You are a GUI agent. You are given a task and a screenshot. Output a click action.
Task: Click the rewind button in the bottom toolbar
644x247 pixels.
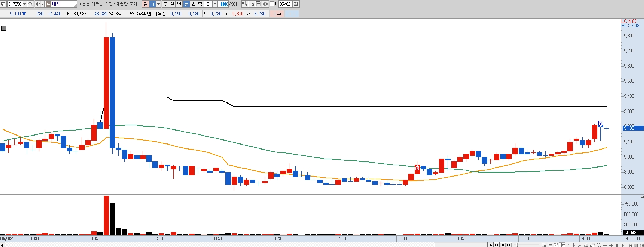(497, 245)
